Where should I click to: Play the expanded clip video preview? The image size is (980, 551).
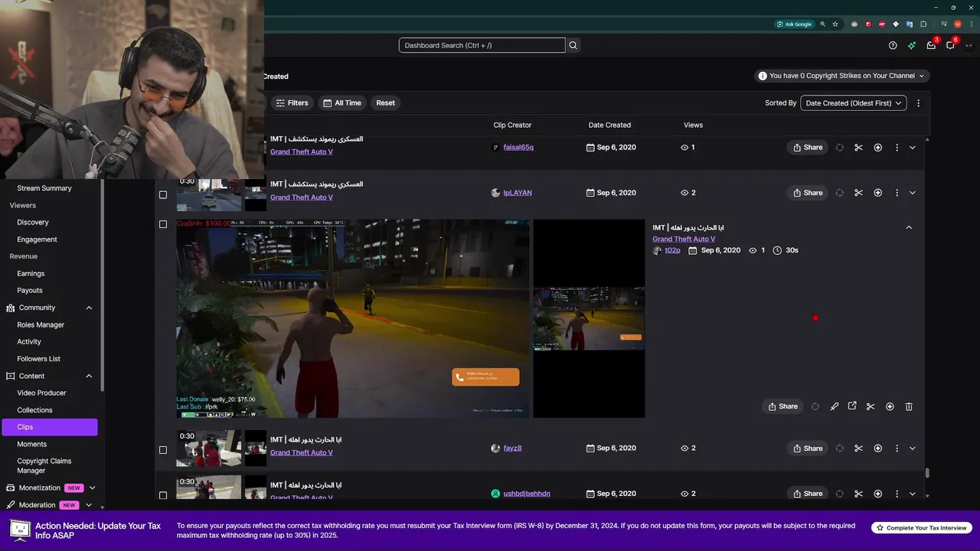353,318
